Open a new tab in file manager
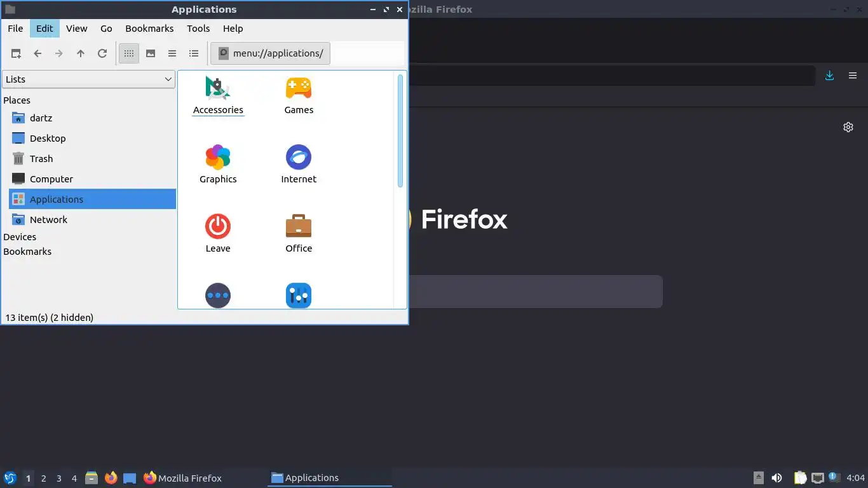 coord(16,53)
